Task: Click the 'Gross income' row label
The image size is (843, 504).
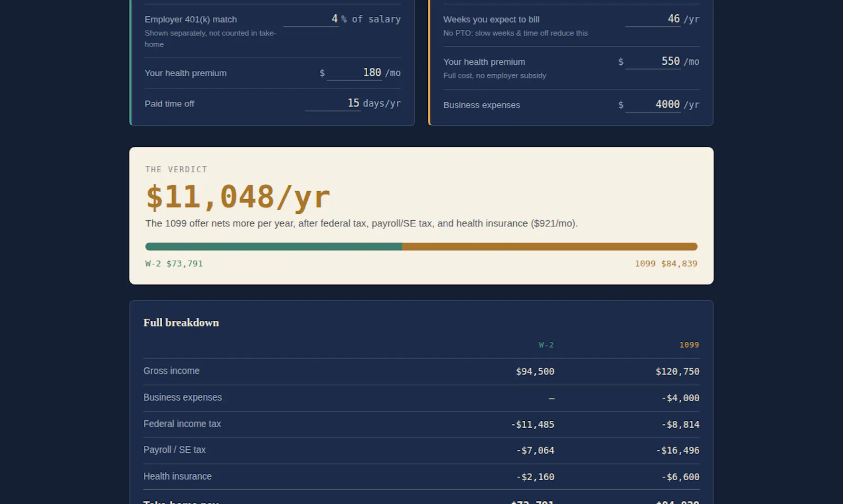Action: [x=171, y=371]
